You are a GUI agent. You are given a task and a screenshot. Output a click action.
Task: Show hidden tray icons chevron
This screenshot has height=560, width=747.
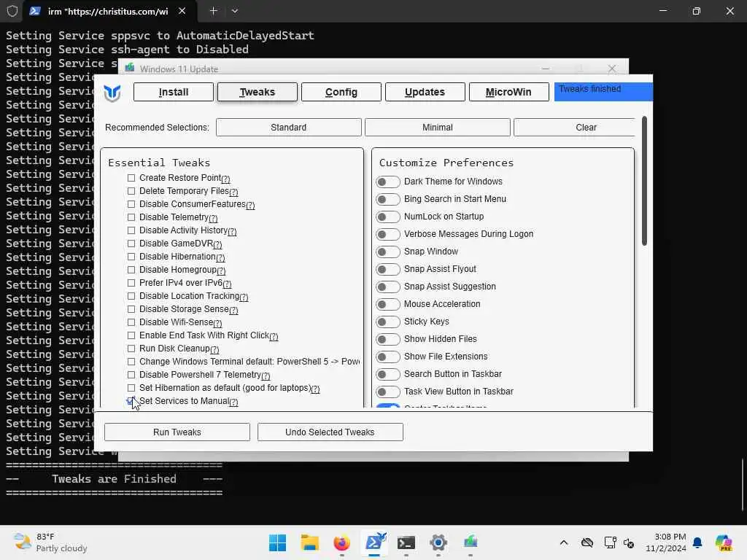click(x=564, y=542)
